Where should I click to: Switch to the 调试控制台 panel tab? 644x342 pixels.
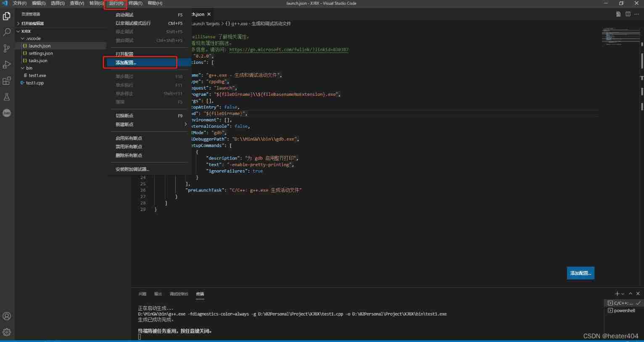click(x=179, y=294)
